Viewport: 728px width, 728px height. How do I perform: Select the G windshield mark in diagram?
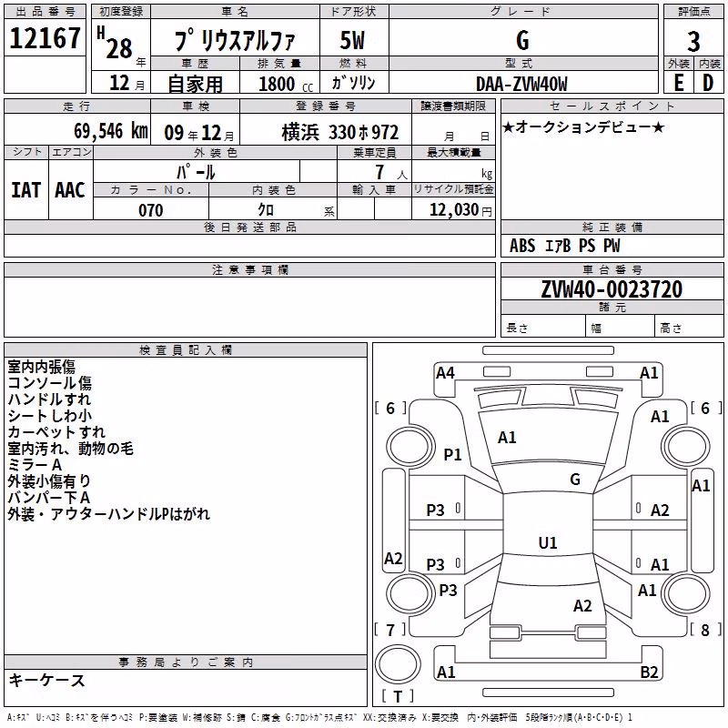[x=575, y=480]
